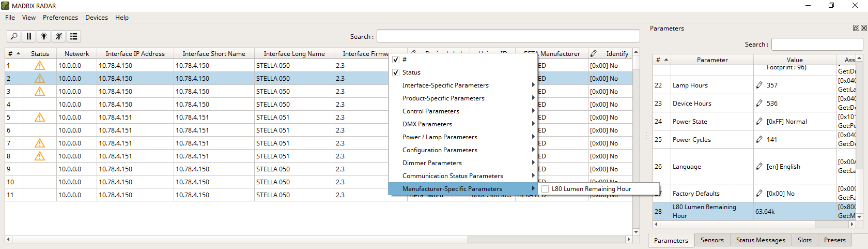Click the magnifier search devices toolbar icon
The height and width of the screenshot is (249, 868).
pyautogui.click(x=14, y=36)
